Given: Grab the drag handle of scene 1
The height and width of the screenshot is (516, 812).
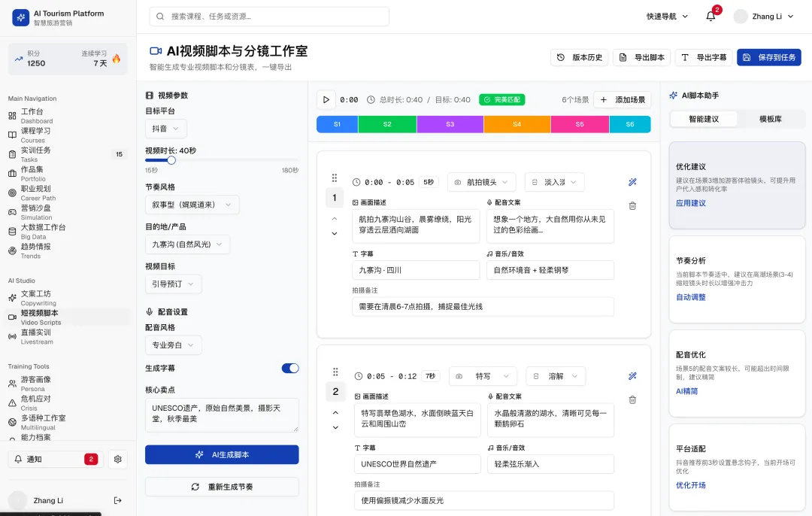Looking at the screenshot, I should pos(335,178).
